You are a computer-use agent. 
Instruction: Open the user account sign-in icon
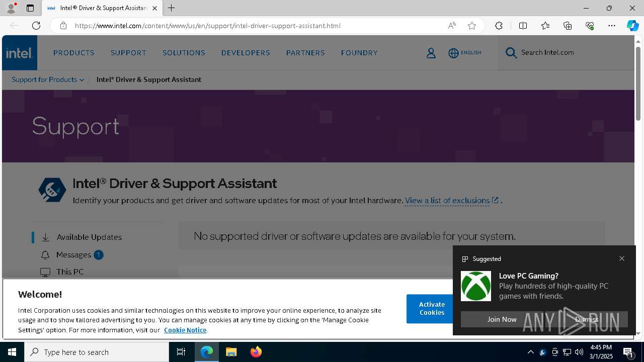(431, 53)
